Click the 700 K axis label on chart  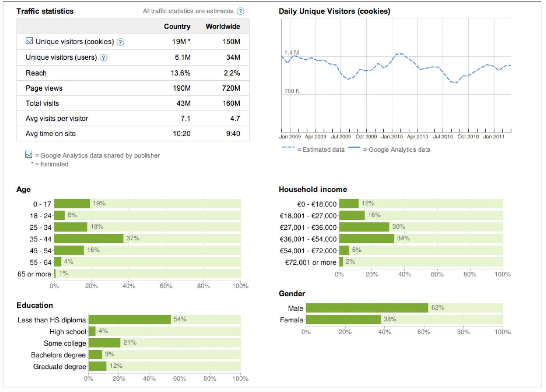[x=292, y=91]
